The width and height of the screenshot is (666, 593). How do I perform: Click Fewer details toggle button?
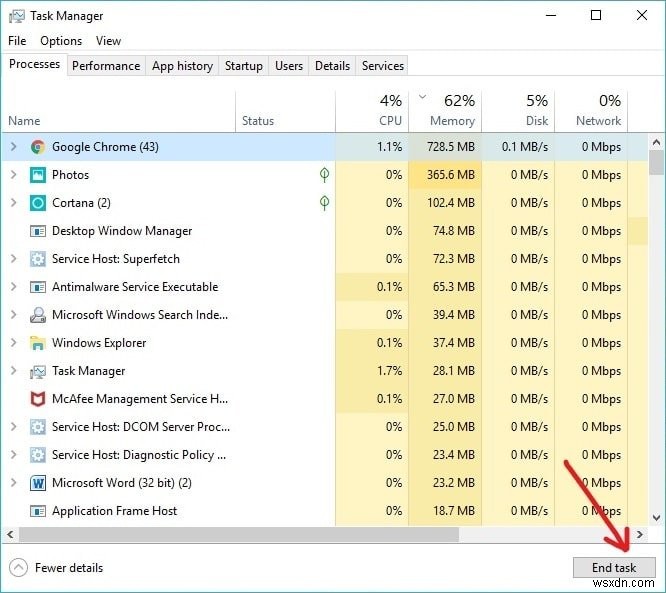(x=56, y=568)
